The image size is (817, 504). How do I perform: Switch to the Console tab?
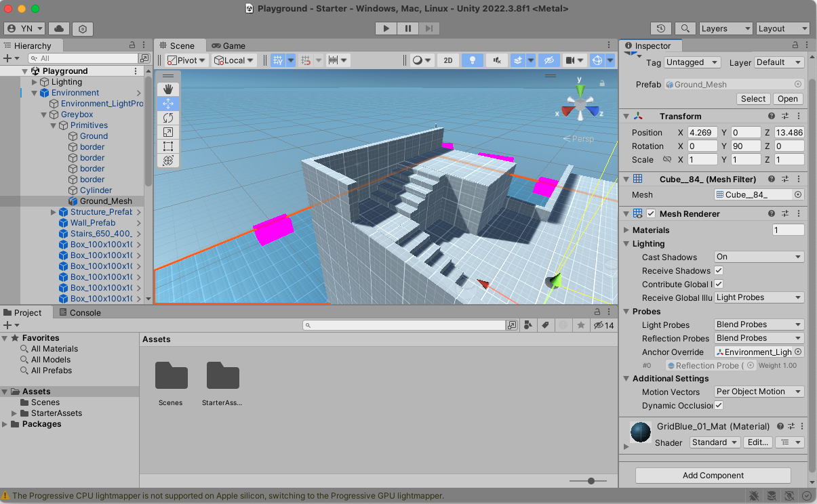(x=79, y=313)
